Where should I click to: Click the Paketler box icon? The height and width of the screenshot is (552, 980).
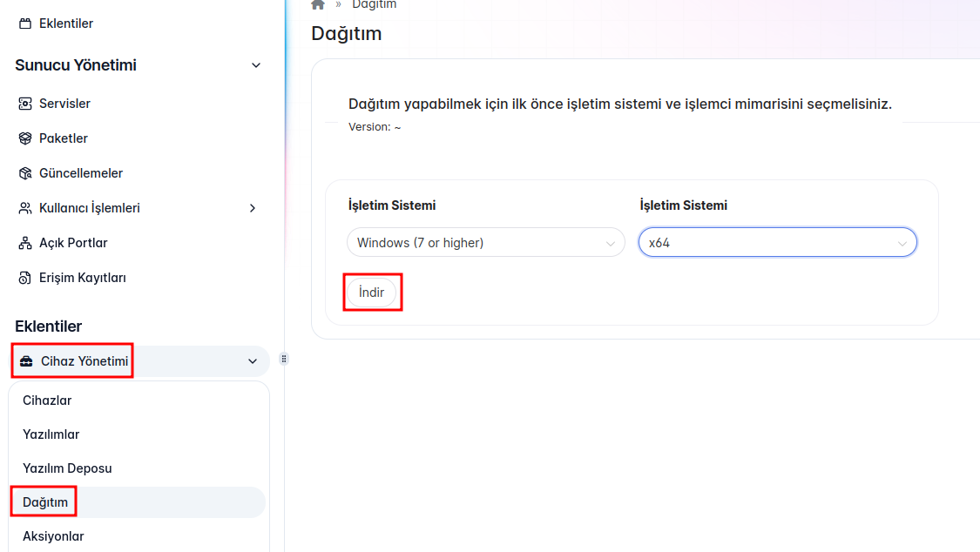pyautogui.click(x=24, y=138)
